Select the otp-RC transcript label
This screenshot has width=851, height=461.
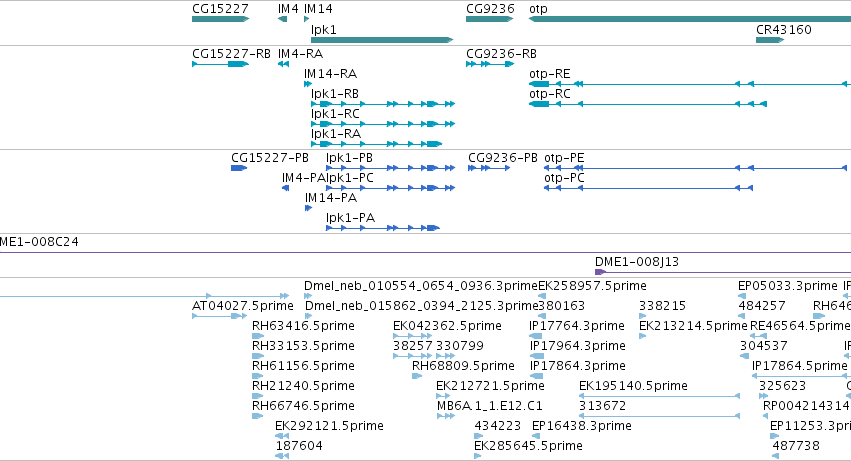pos(550,94)
